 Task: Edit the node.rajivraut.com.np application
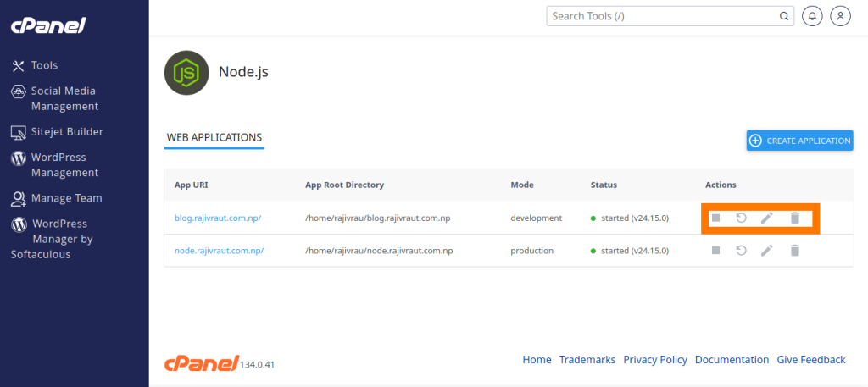coord(766,251)
